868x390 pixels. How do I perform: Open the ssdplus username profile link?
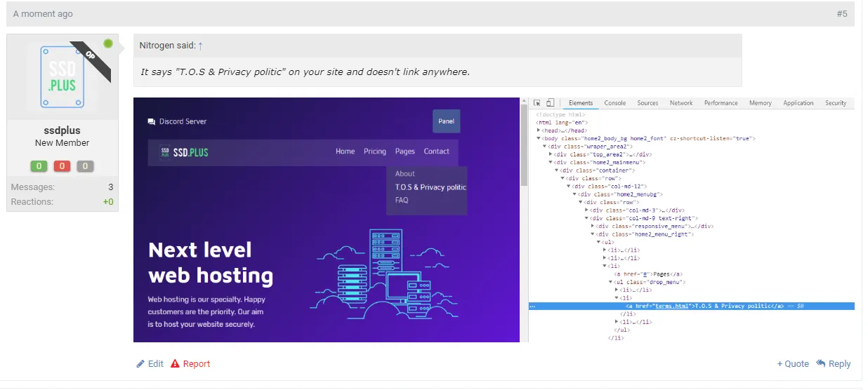click(63, 130)
